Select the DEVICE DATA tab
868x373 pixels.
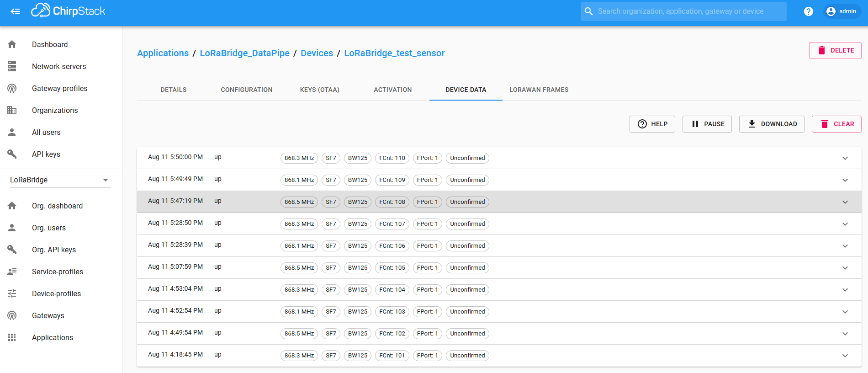[466, 90]
